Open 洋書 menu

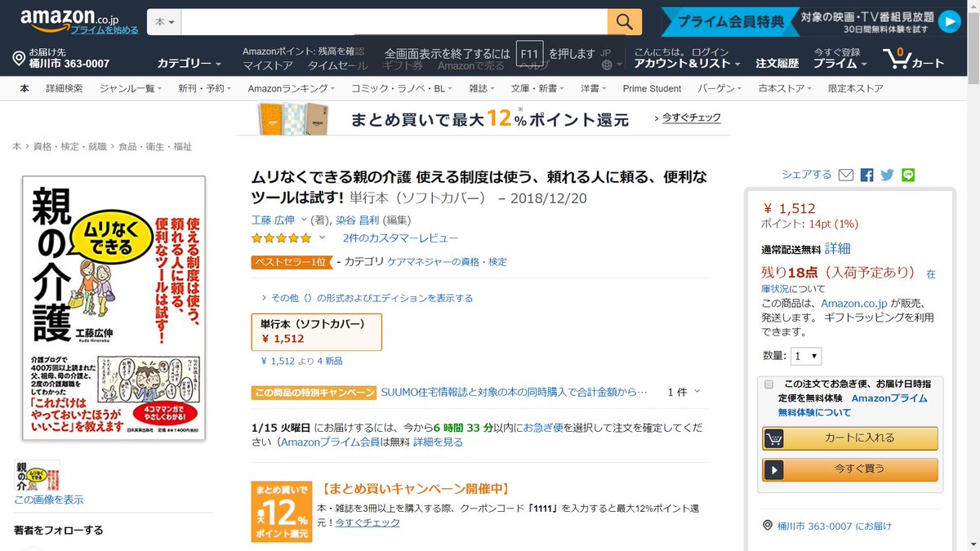point(594,88)
